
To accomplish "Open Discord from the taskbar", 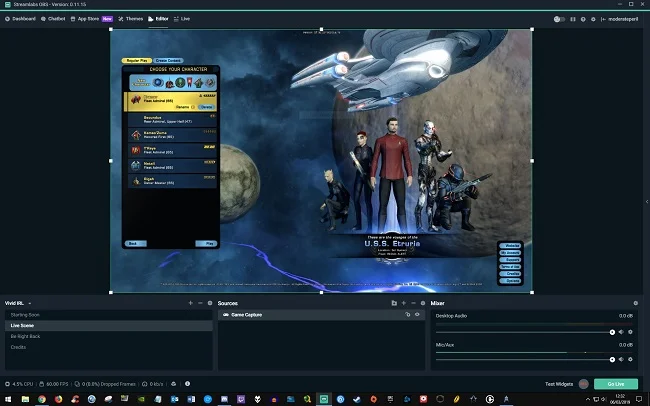I will pyautogui.click(x=224, y=399).
